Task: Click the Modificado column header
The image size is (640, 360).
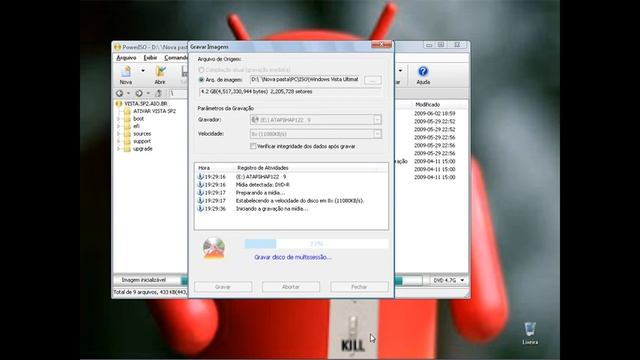Action: [427, 104]
